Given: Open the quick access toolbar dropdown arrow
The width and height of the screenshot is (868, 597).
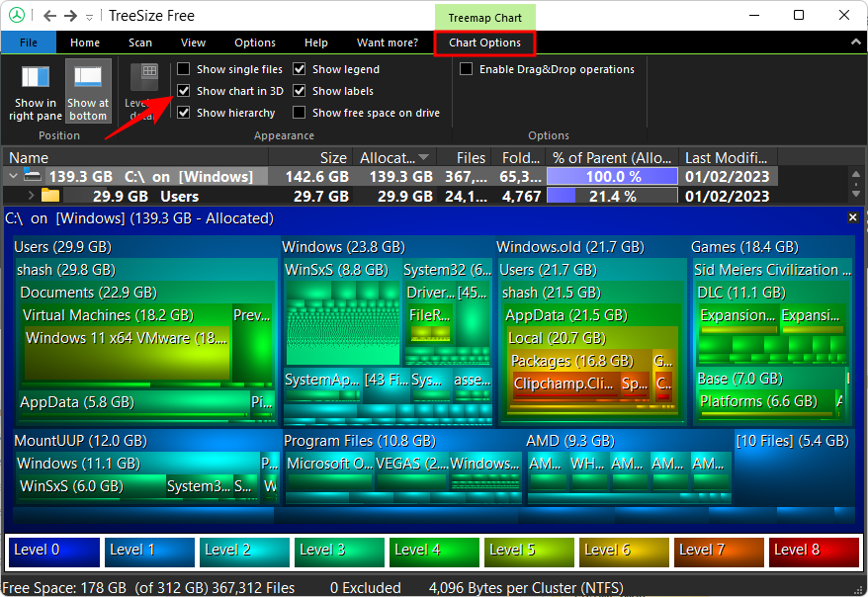Looking at the screenshot, I should (x=88, y=15).
